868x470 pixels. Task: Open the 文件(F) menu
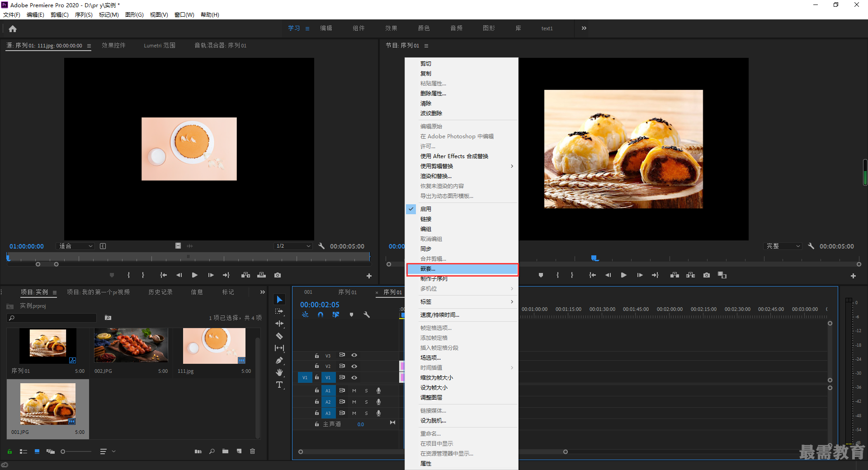[12, 15]
